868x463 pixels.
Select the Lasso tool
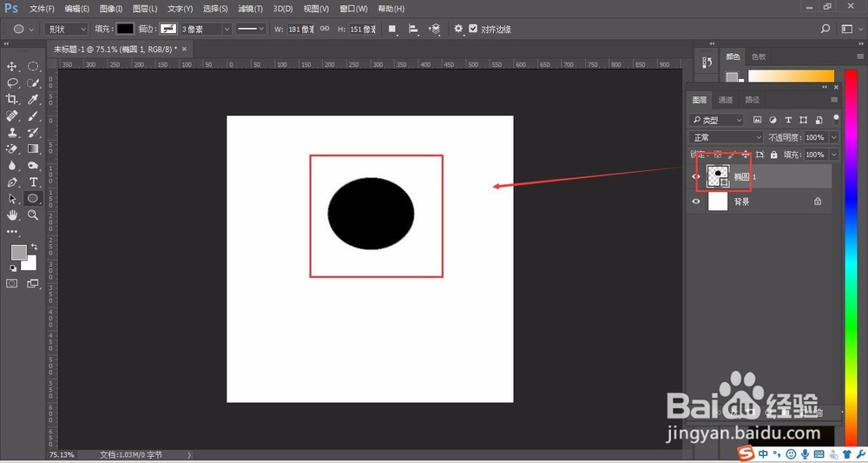click(11, 83)
